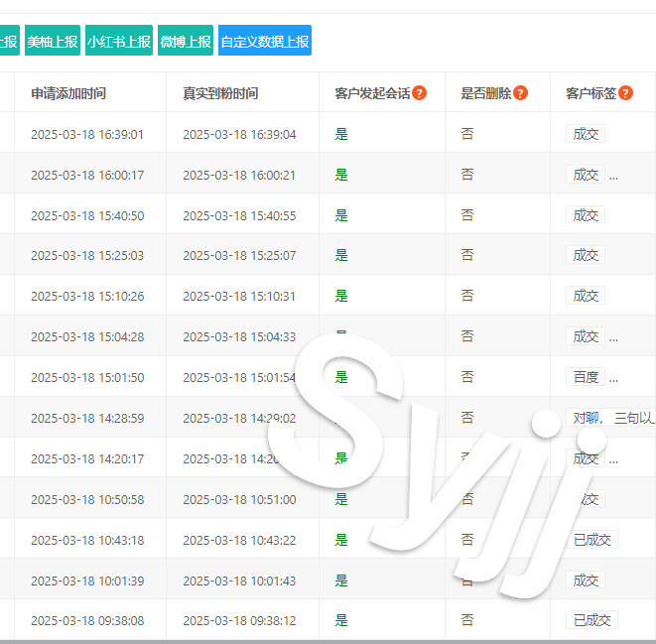Show help for 客户发起会话 column
The height and width of the screenshot is (644, 656).
pyautogui.click(x=419, y=93)
